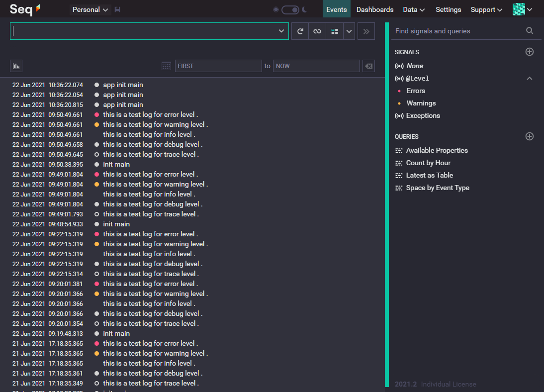
Task: Click the Seq logo
Action: [x=25, y=9]
